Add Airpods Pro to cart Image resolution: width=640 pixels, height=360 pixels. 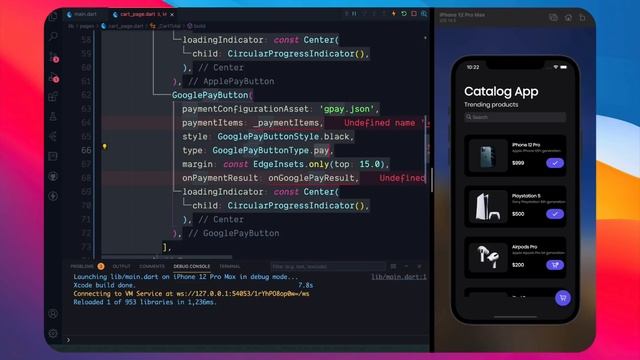pos(555,265)
